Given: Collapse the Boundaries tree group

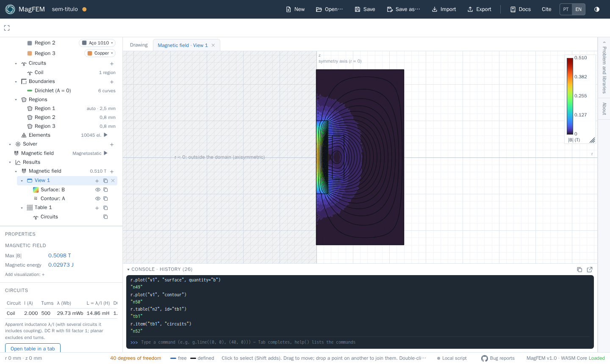Looking at the screenshot, I should 16,82.
